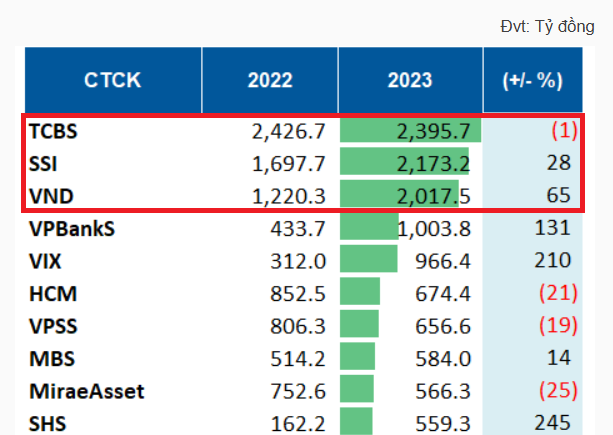Click the 566.3 value for MiraeAsset
Image resolution: width=613 pixels, height=435 pixels.
[x=443, y=391]
